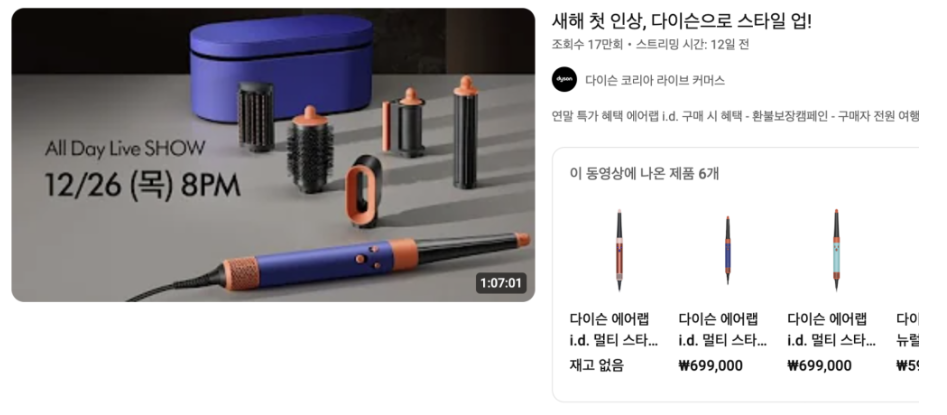Click ₩699,000 price under blue Airwrap
This screenshot has height=415, width=947.
click(711, 365)
